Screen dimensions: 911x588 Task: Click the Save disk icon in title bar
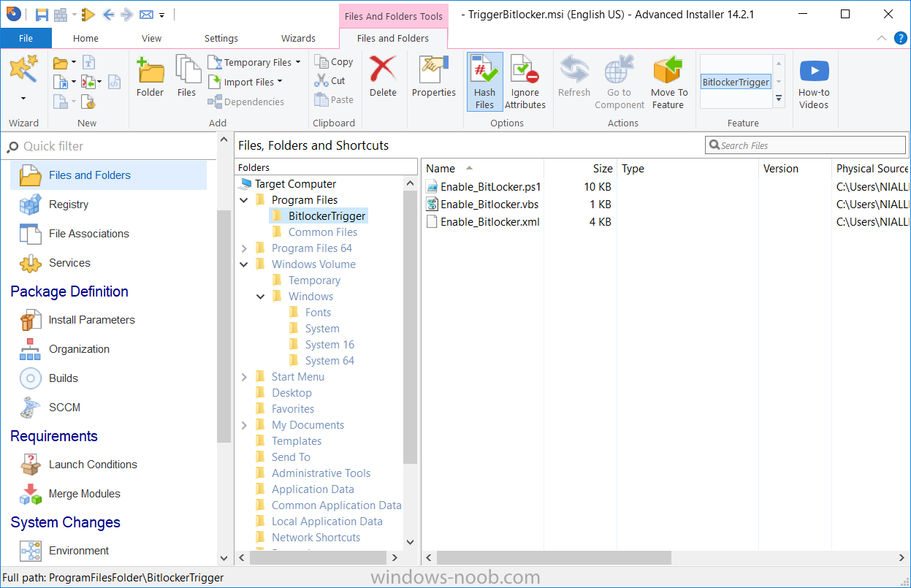tap(42, 15)
